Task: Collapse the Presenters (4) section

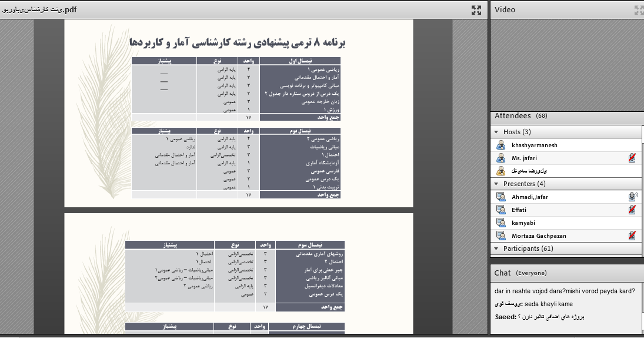Action: pyautogui.click(x=497, y=184)
